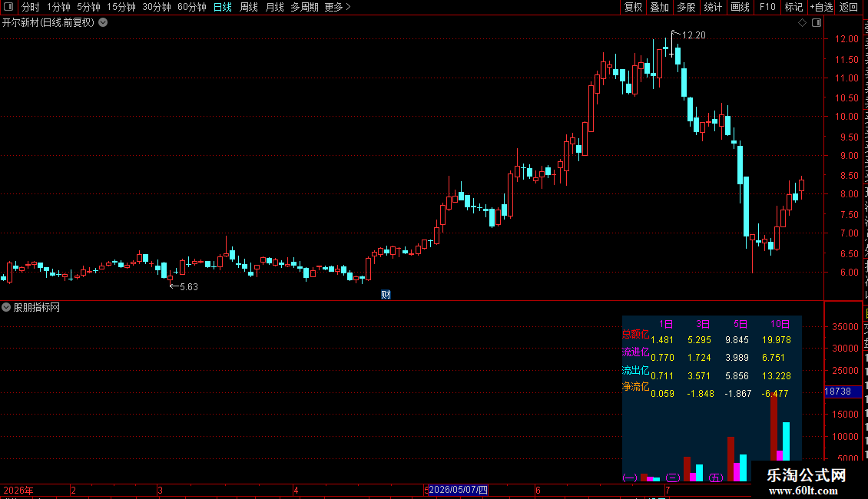Viewport: 868px width, 499px height.
Task: Open the 统计 statistics tool
Action: coord(712,7)
